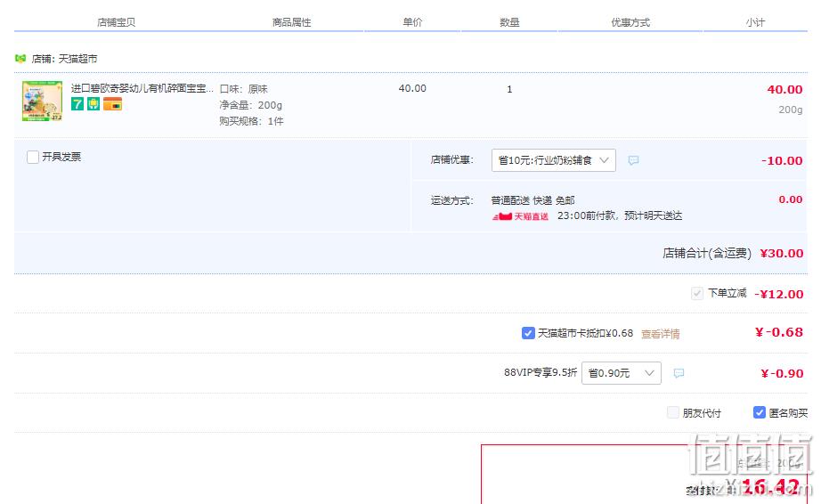
Task: Click the -10.00 store discount amount
Action: coord(782,160)
